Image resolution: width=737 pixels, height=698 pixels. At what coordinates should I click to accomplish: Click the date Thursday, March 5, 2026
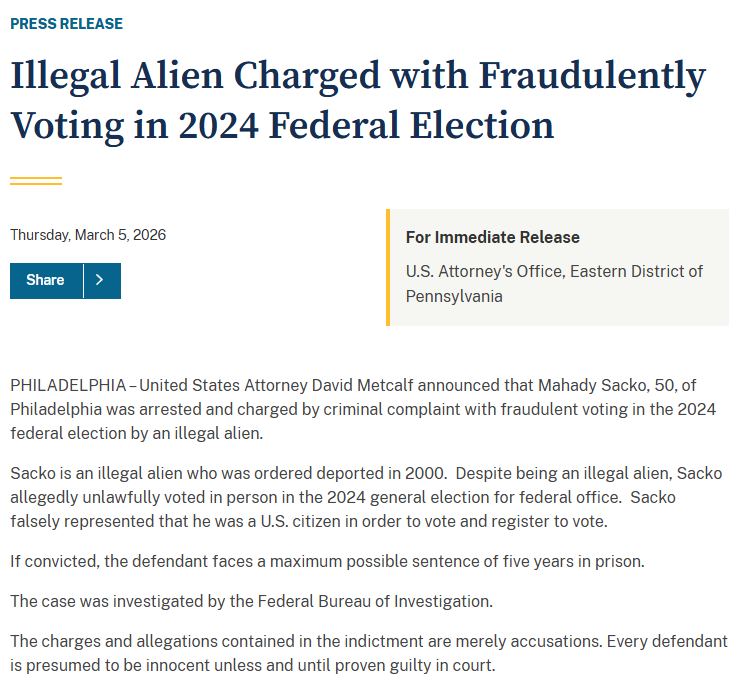88,235
